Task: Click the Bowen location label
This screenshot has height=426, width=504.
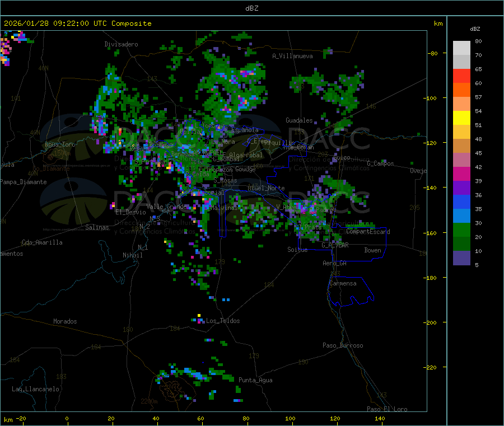Action: click(x=373, y=250)
